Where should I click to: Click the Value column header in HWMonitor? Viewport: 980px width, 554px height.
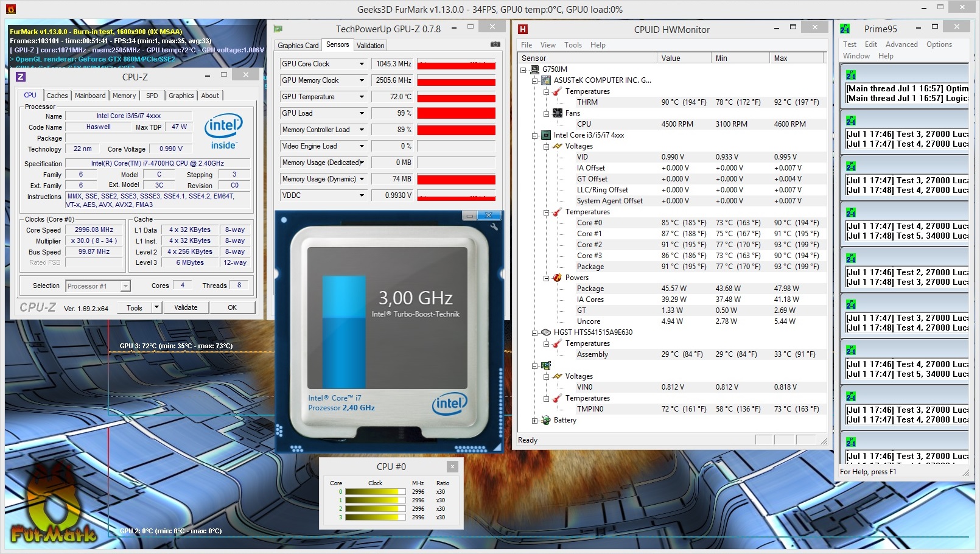(684, 58)
